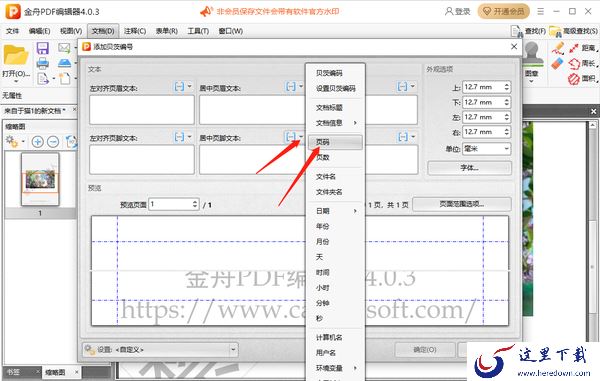Choose the 距离 distance measuring tool
This screenshot has width=600, height=381.
582,48
